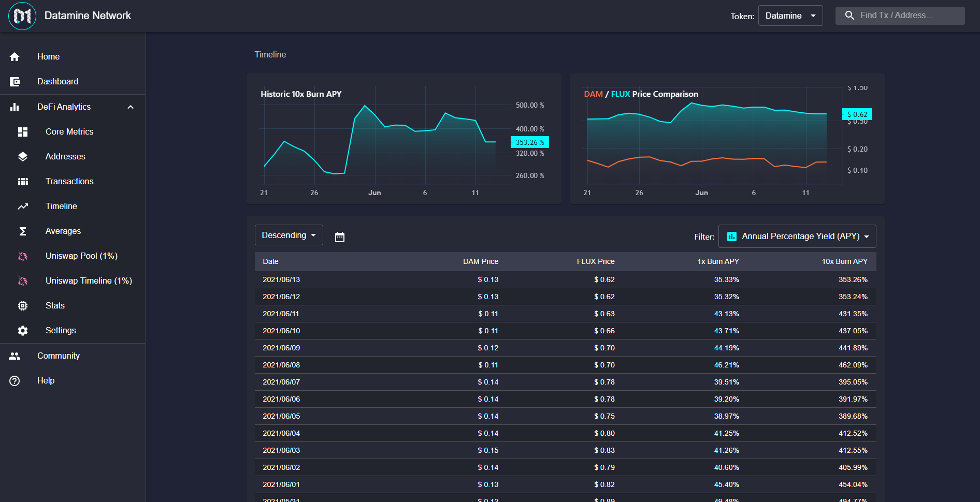Click the Uniswap Timeline unicorn icon
The image size is (980, 502).
point(23,281)
